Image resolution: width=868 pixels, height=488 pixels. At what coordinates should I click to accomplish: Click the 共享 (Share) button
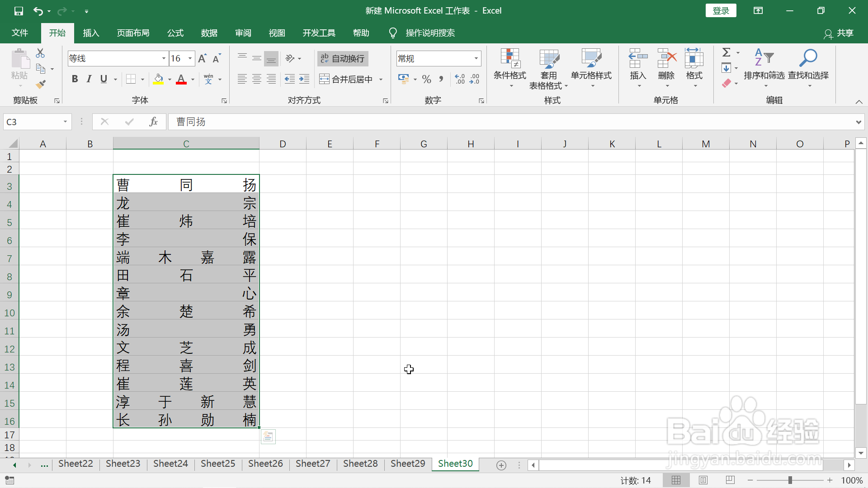point(839,33)
